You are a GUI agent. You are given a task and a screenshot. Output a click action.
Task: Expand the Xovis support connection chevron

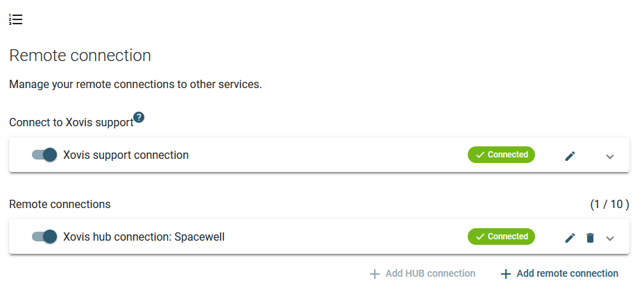point(610,157)
